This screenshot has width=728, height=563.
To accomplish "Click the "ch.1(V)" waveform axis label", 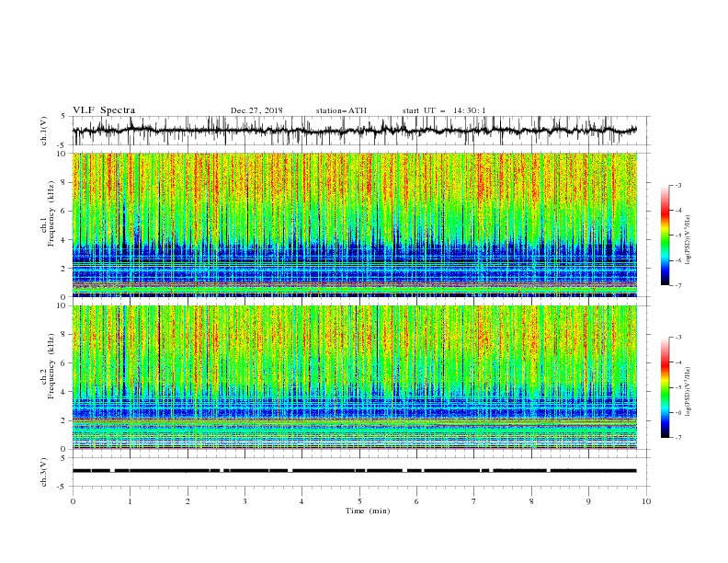I will click(44, 131).
